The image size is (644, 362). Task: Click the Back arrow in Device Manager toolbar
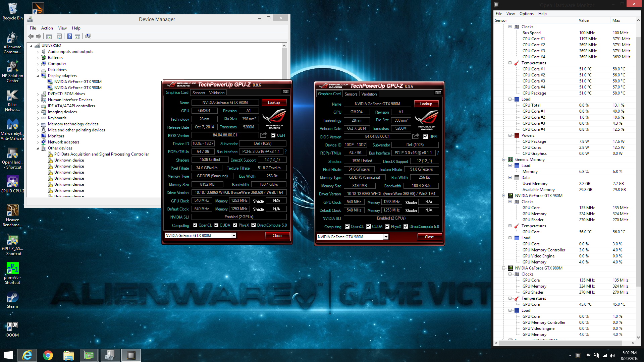tap(31, 36)
